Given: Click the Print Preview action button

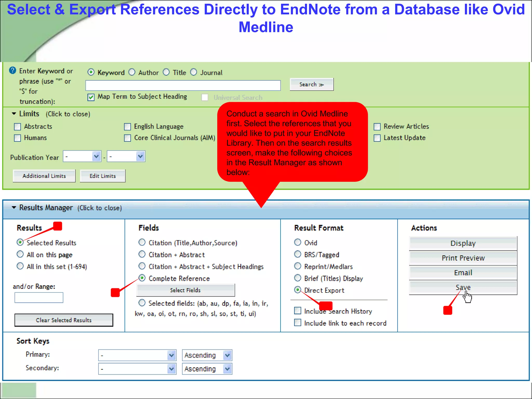Looking at the screenshot, I should 463,258.
